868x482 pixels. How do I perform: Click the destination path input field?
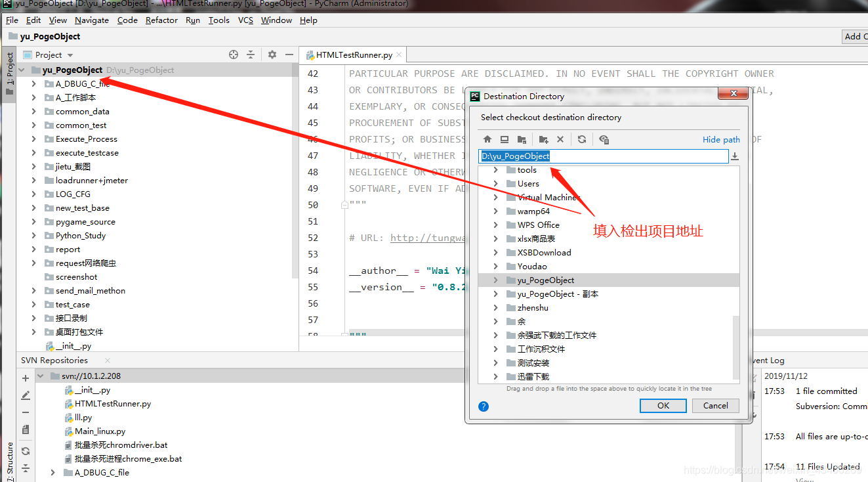[604, 156]
